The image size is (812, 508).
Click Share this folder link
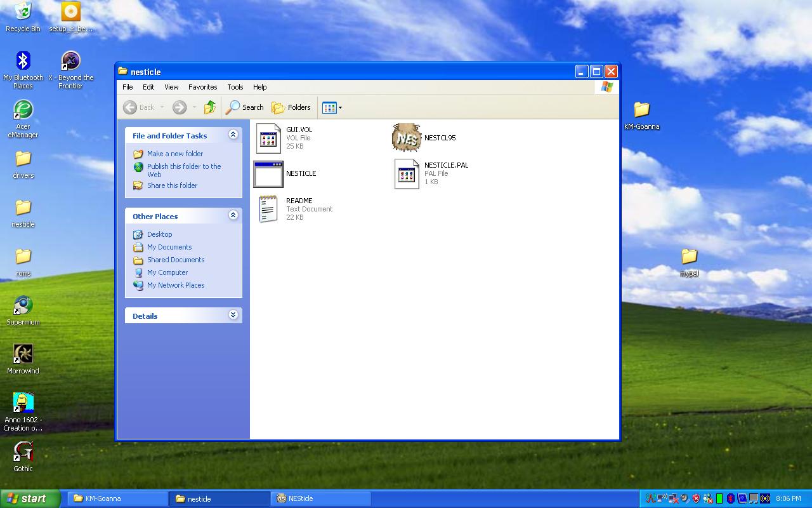[x=172, y=185]
